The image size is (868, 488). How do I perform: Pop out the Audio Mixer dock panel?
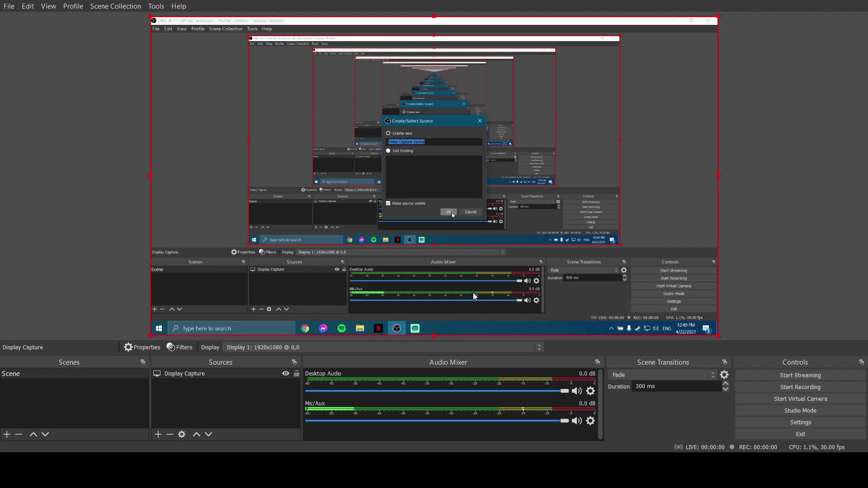pyautogui.click(x=597, y=362)
